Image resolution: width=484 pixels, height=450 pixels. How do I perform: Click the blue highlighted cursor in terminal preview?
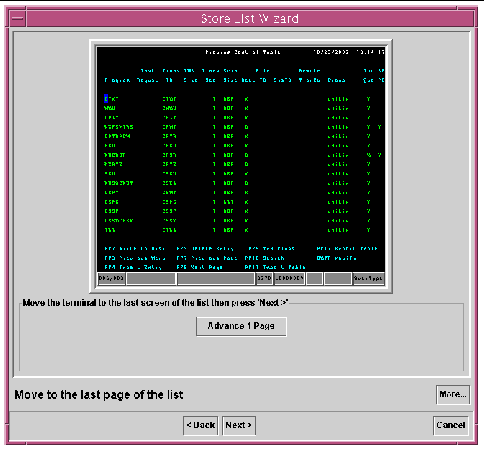[106, 99]
